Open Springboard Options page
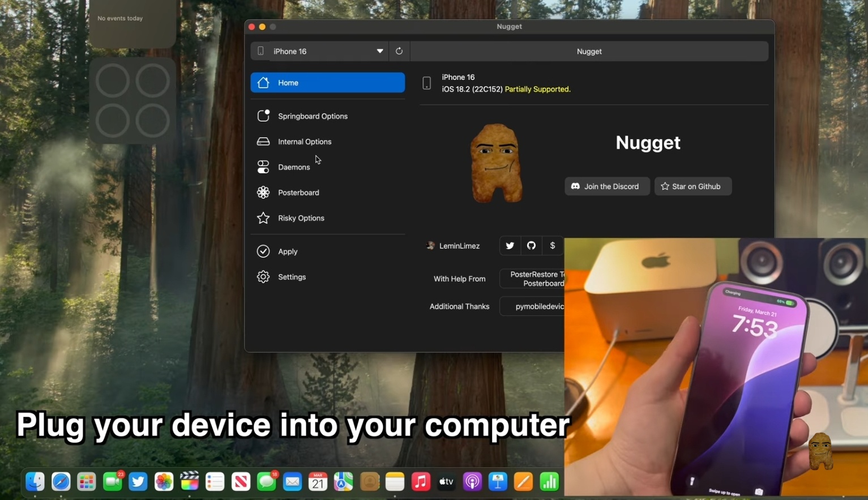The width and height of the screenshot is (868, 500). point(327,116)
